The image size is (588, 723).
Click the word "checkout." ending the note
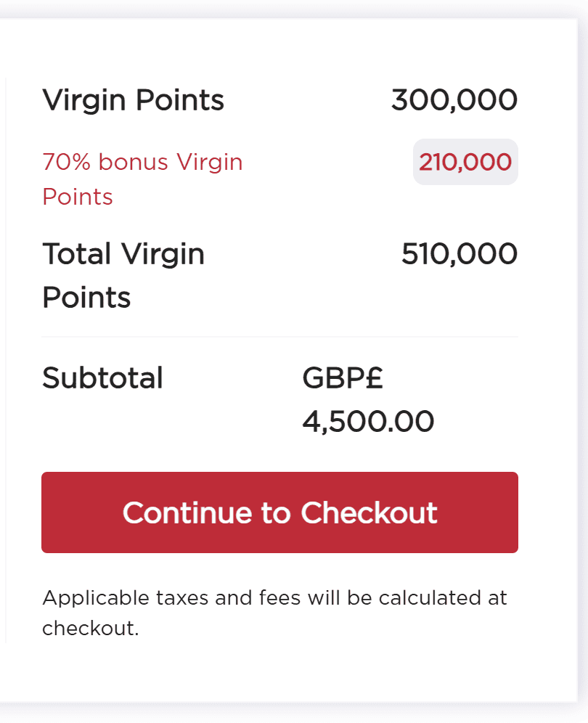[x=90, y=628]
